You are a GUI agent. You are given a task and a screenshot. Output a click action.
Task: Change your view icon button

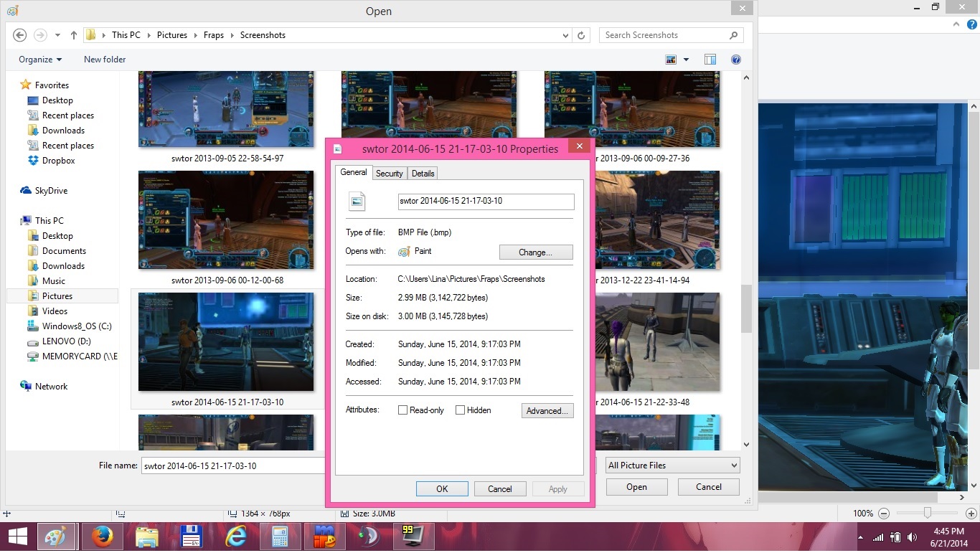(672, 60)
